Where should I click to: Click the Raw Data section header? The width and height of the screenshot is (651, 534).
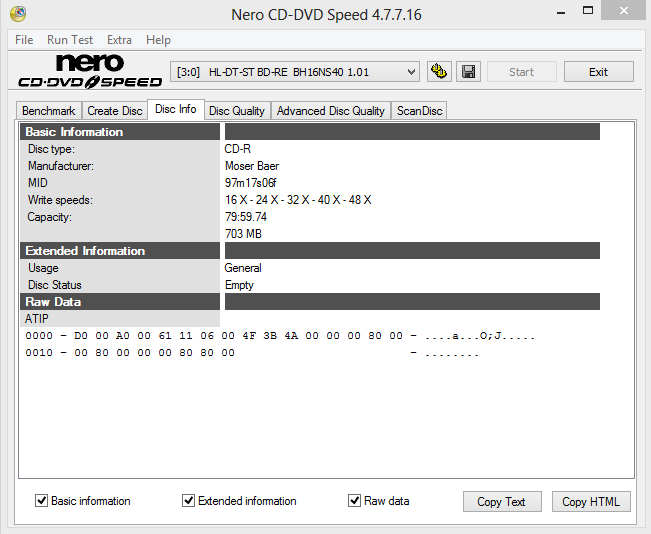click(x=120, y=301)
